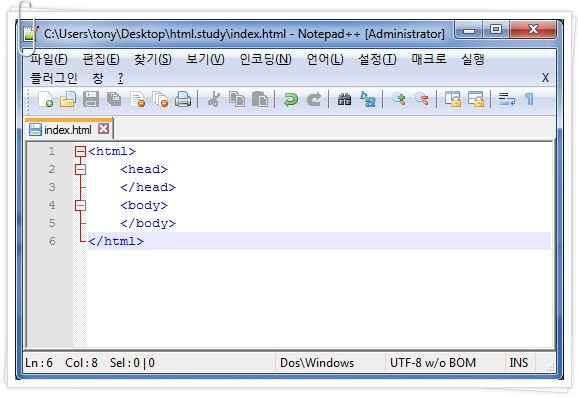Screen dimensions: 578x398
Task: Click the Open file folder icon
Action: (68, 100)
